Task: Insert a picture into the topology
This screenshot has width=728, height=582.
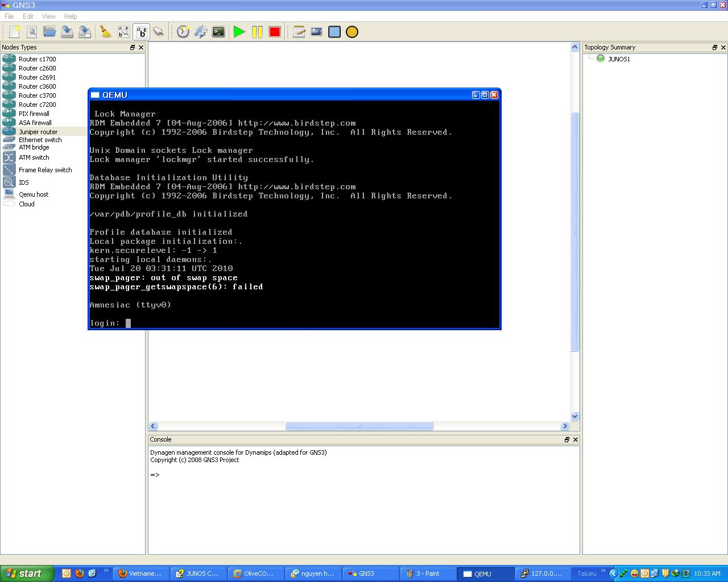Action: (x=317, y=32)
